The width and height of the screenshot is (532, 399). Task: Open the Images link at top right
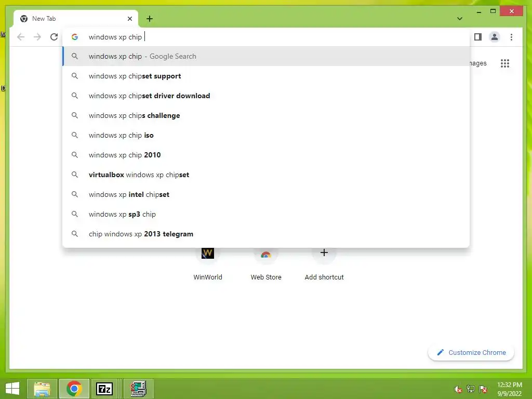pyautogui.click(x=478, y=63)
